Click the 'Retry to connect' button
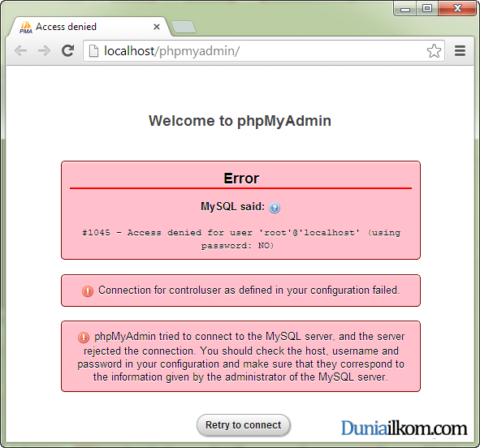The width and height of the screenshot is (480, 448). point(244,425)
